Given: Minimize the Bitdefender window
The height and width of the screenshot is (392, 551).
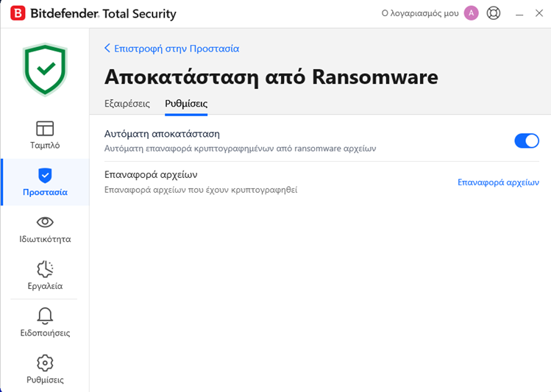Looking at the screenshot, I should 519,13.
